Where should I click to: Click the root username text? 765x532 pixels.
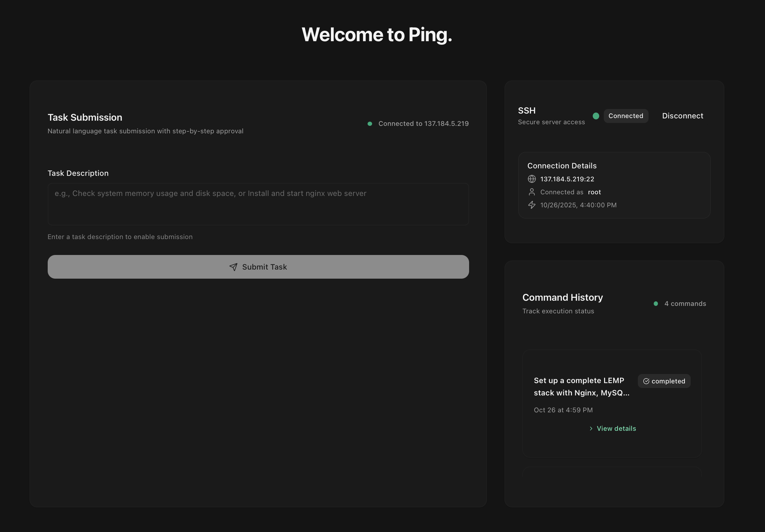click(x=594, y=192)
